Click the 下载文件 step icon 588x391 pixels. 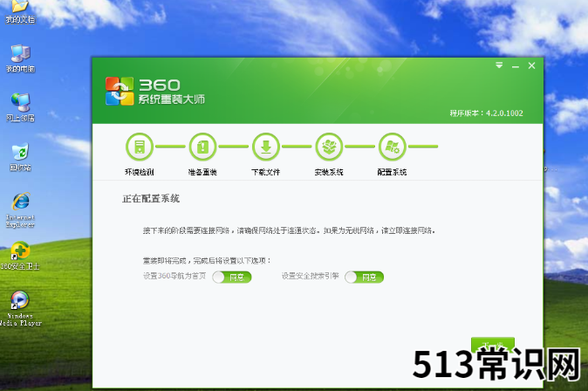click(266, 147)
